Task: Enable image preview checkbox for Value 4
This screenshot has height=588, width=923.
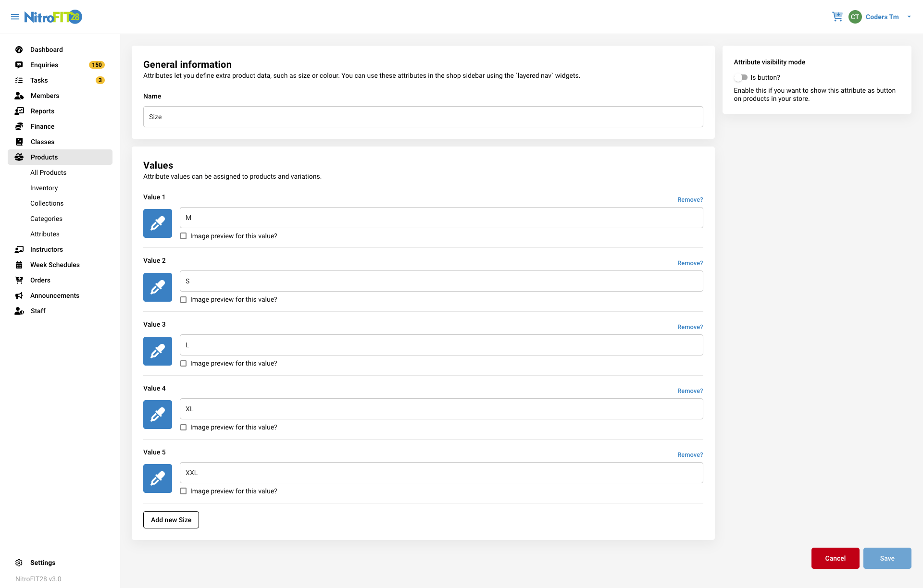Action: tap(184, 427)
